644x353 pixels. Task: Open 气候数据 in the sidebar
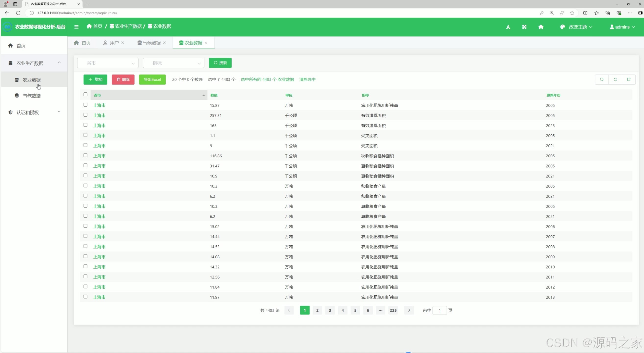[32, 96]
